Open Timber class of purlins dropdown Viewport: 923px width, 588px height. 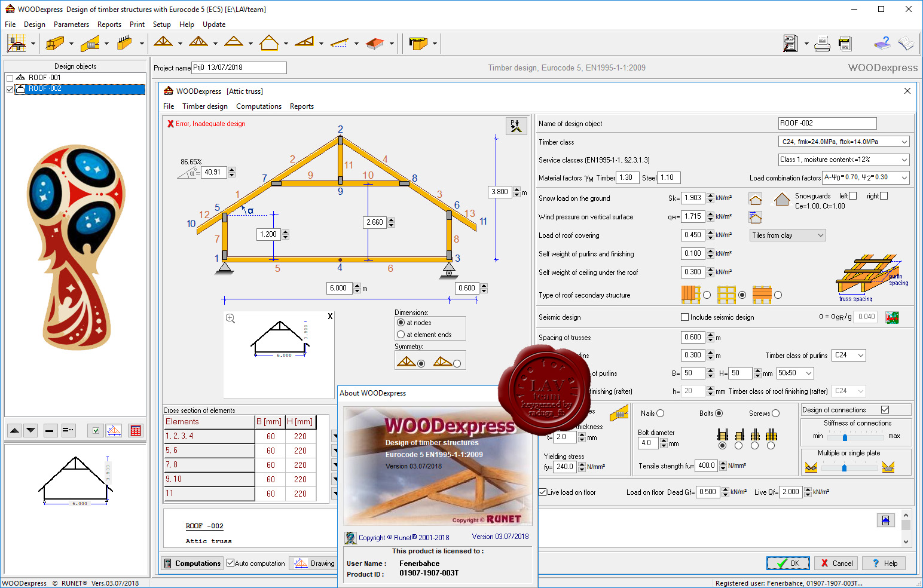849,355
